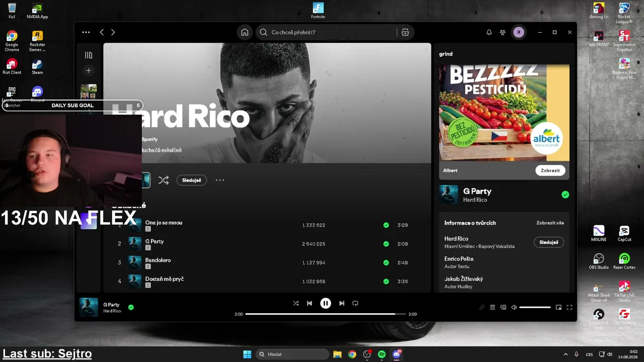
Task: Open Discord from the taskbar
Action: pos(396,354)
